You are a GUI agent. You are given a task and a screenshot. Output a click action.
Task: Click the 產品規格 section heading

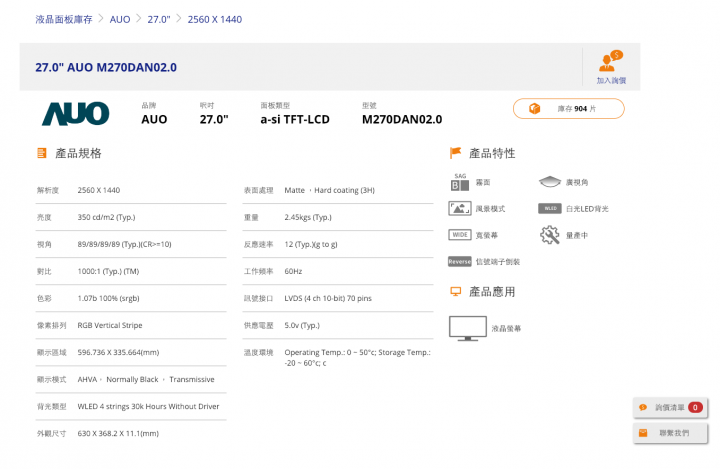coord(79,153)
